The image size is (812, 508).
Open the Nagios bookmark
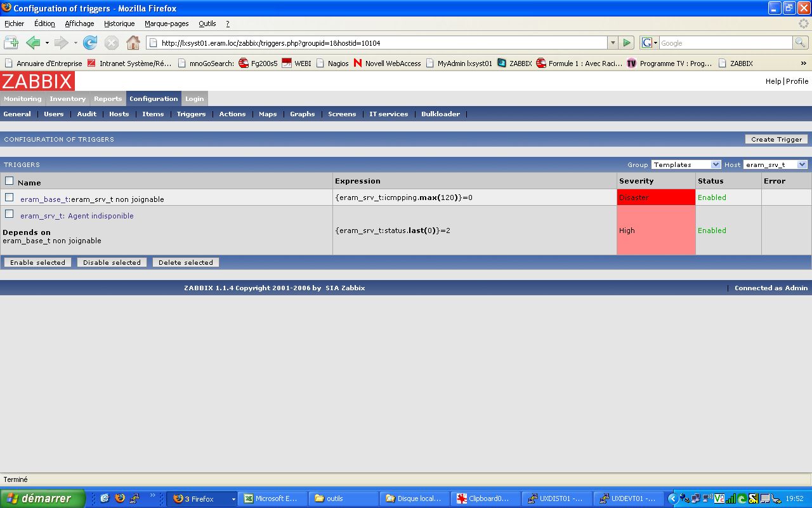click(332, 63)
